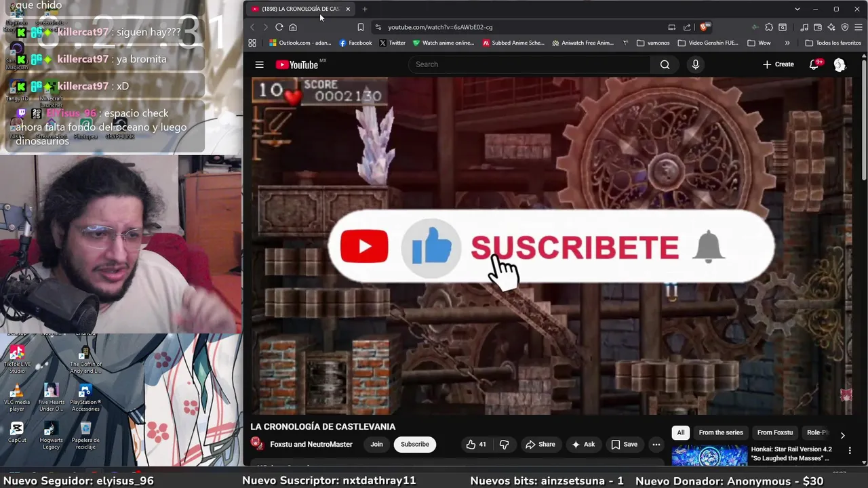
Task: Select From Foxstu filter chip
Action: pyautogui.click(x=774, y=432)
